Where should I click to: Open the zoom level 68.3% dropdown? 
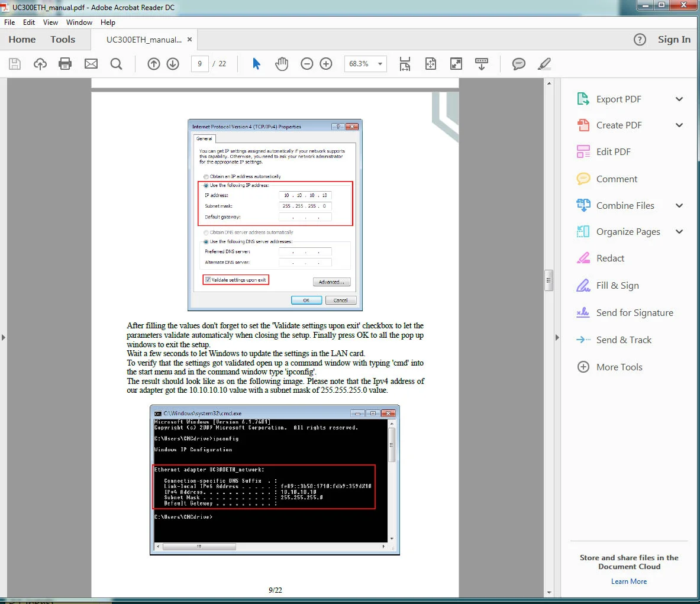tap(380, 64)
